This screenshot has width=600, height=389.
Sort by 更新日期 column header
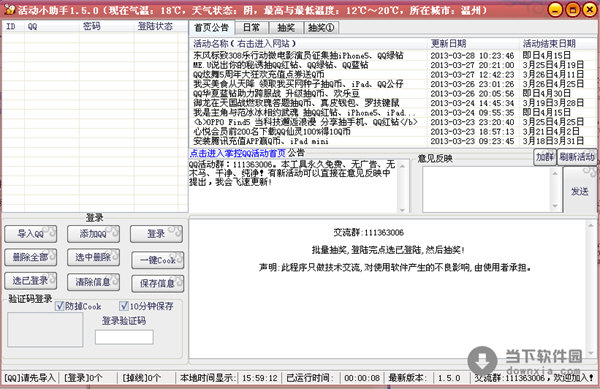click(x=473, y=44)
